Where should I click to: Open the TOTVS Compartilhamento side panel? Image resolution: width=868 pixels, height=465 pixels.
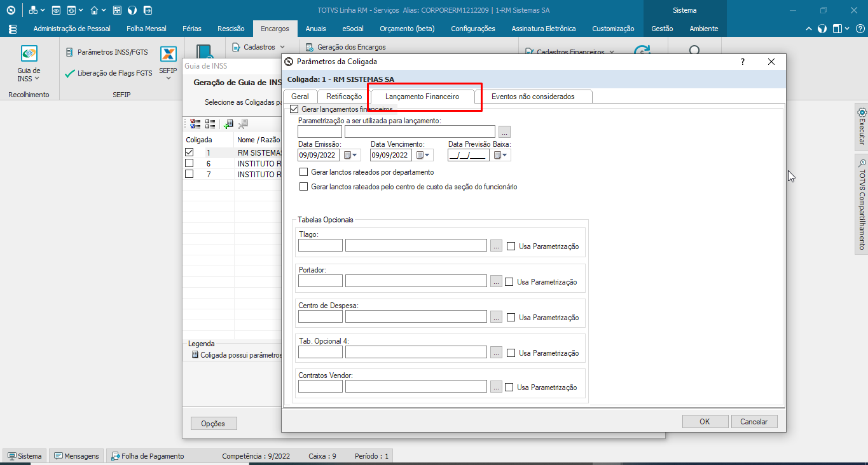862,203
